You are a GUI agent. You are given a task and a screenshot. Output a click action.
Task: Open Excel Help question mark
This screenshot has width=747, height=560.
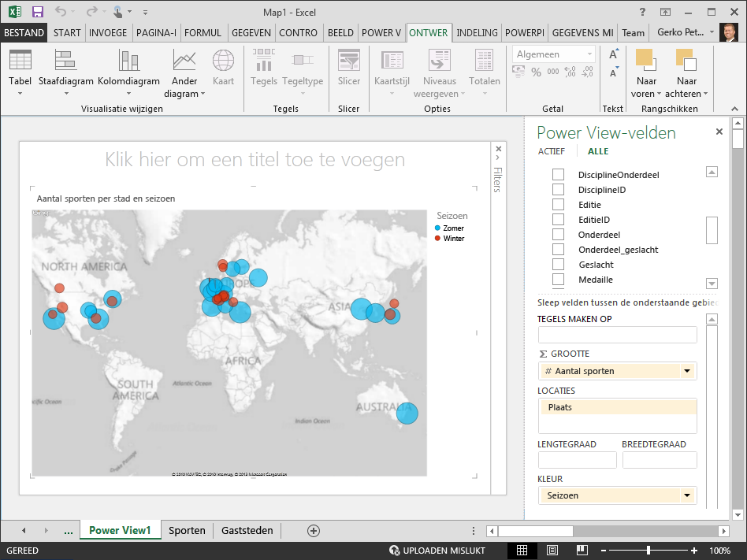[x=642, y=12]
